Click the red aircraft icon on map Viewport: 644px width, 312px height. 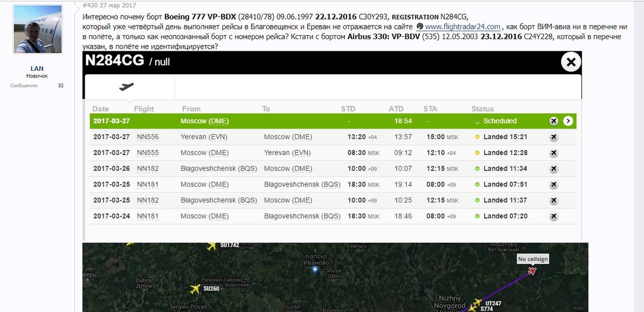coord(532,271)
